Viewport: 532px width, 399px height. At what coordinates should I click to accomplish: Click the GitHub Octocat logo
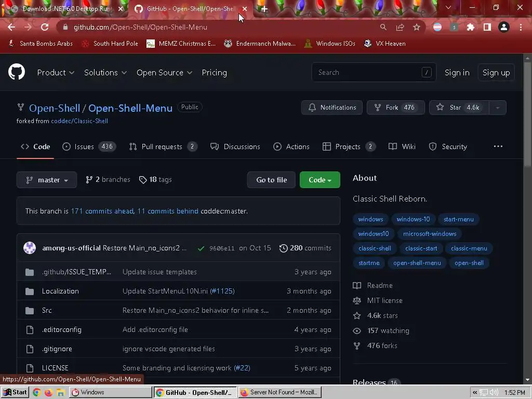tap(17, 72)
